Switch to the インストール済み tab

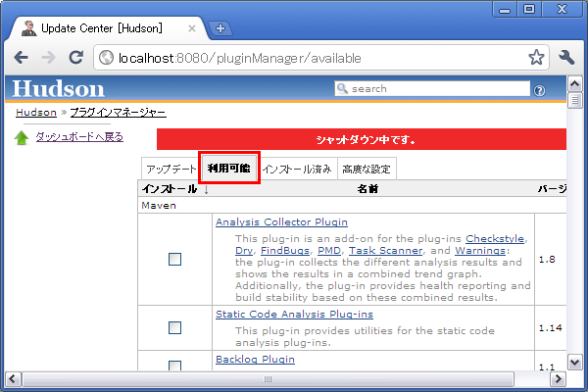pos(297,169)
